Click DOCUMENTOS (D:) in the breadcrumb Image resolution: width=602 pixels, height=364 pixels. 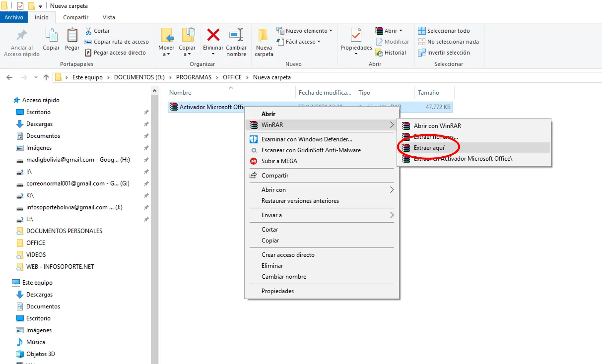coord(139,77)
